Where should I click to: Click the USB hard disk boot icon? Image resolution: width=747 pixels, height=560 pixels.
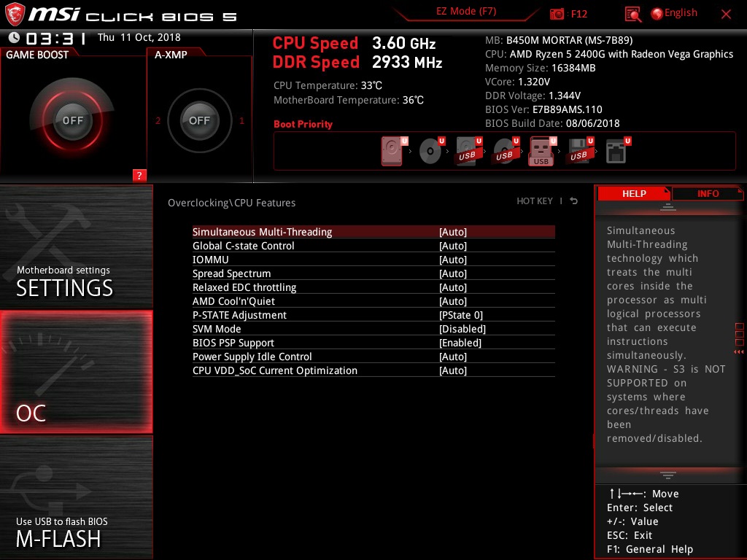[x=468, y=149]
